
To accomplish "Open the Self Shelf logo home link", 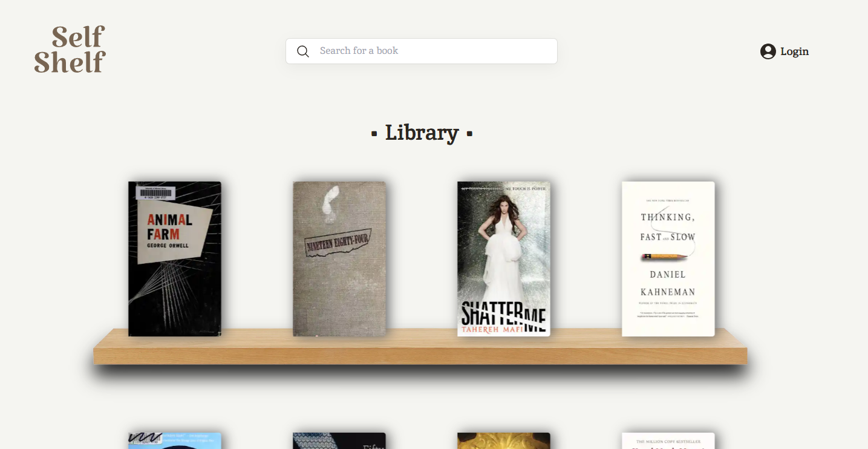I will (70, 50).
